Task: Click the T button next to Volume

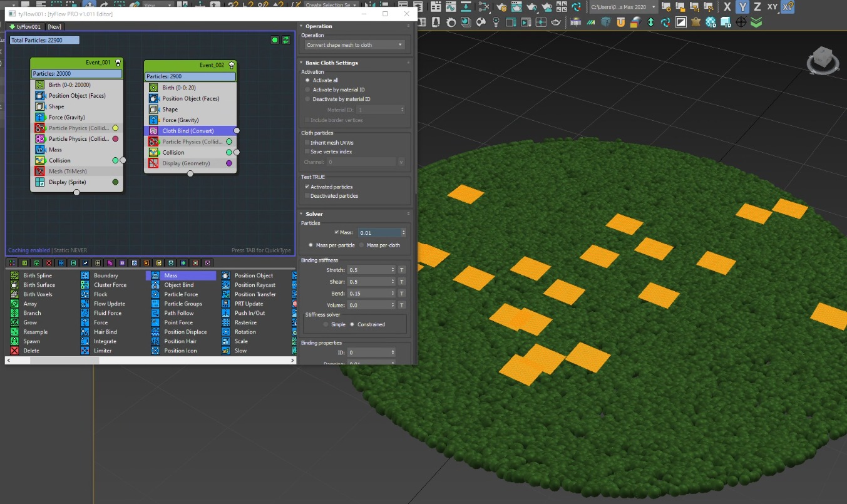Action: point(402,306)
